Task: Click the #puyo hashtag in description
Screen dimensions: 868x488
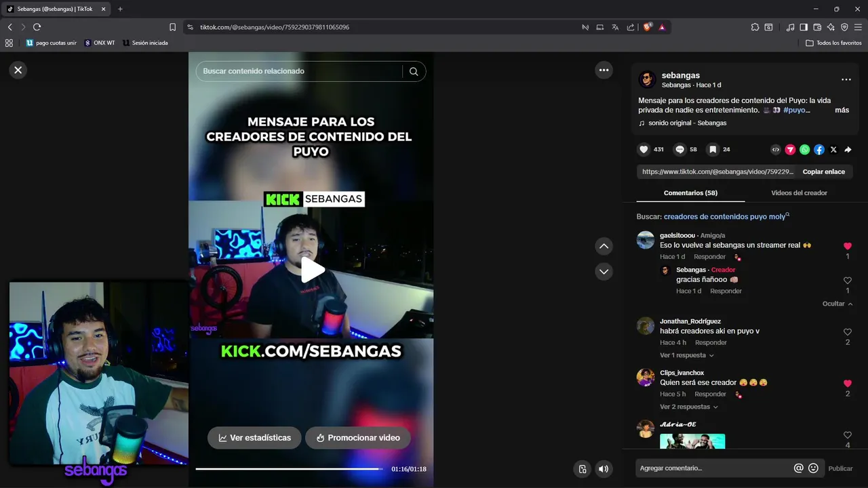Action: (797, 110)
